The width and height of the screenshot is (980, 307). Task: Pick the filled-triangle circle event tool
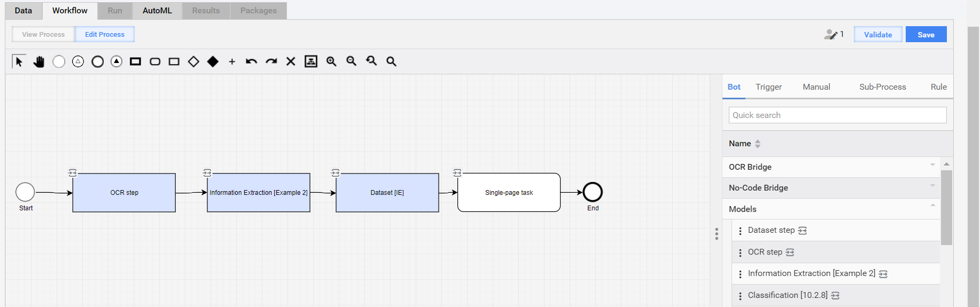[116, 61]
